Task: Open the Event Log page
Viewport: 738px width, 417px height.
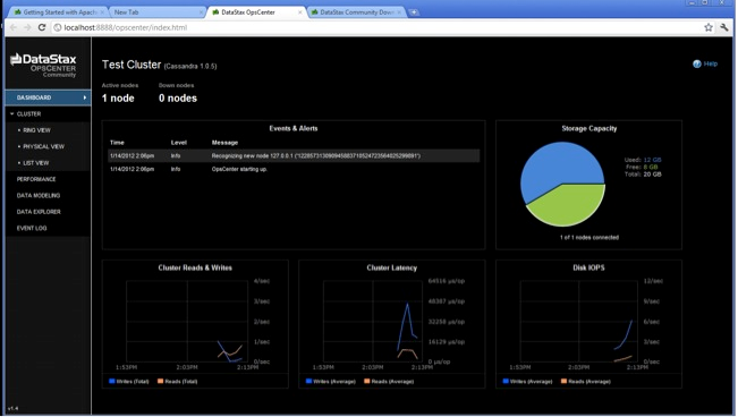Action: click(x=32, y=228)
